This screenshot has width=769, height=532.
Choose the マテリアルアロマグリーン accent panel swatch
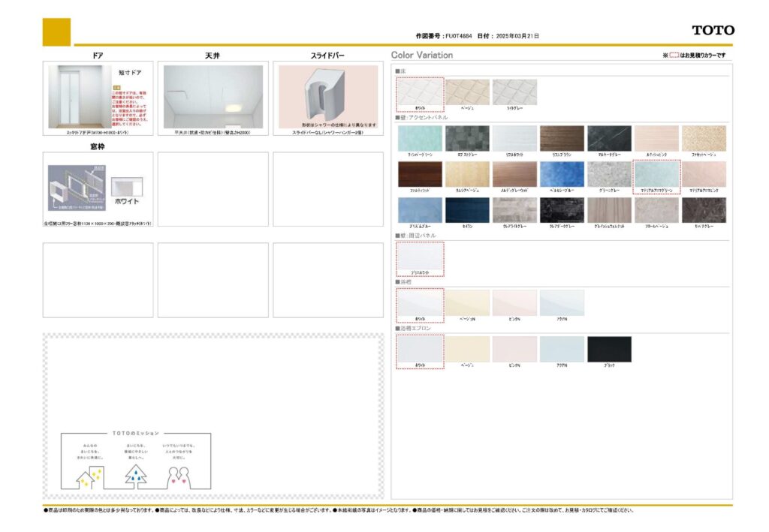(x=656, y=174)
